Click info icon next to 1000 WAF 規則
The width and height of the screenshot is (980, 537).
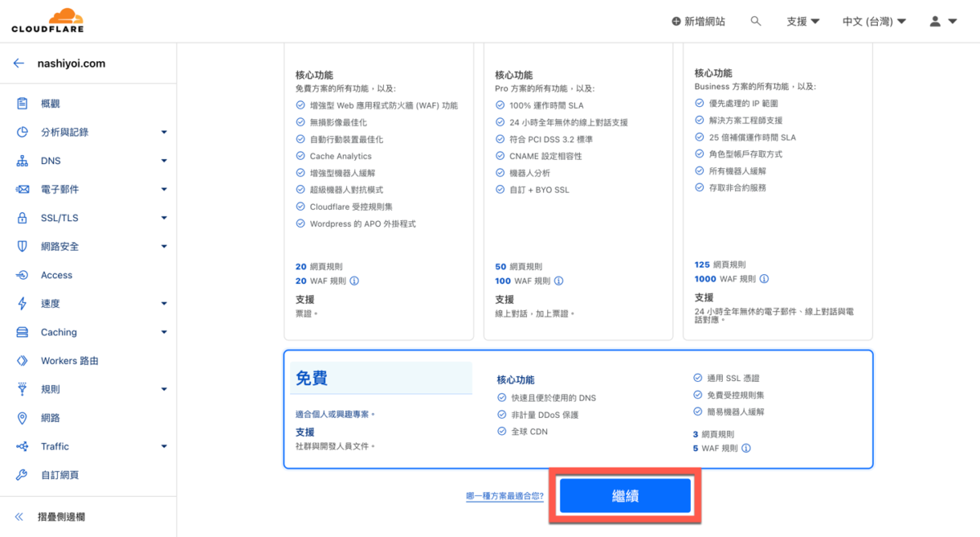click(764, 278)
